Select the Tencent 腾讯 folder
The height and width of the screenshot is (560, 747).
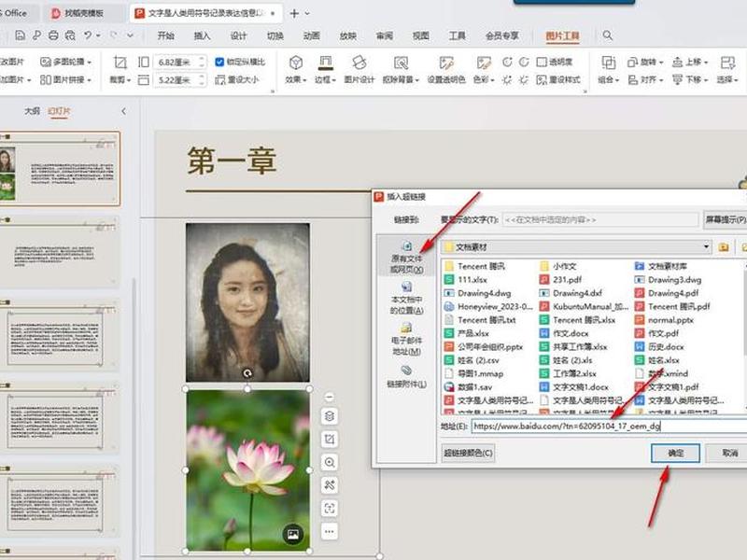tap(474, 266)
